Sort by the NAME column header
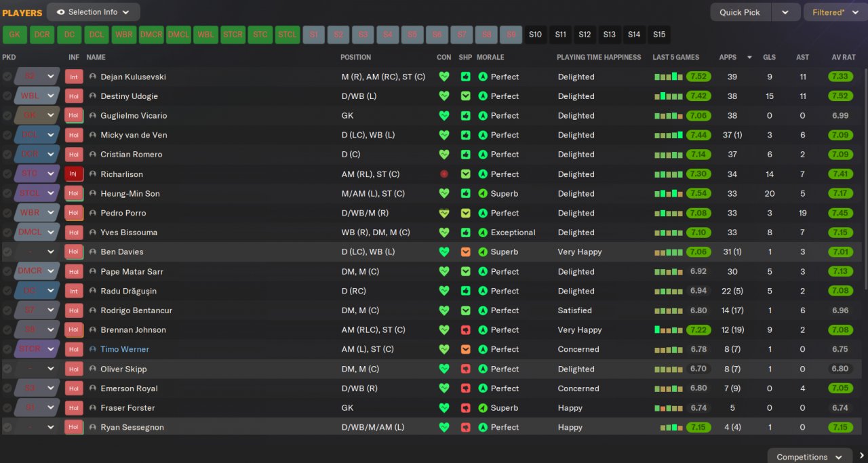This screenshot has width=868, height=463. 96,58
